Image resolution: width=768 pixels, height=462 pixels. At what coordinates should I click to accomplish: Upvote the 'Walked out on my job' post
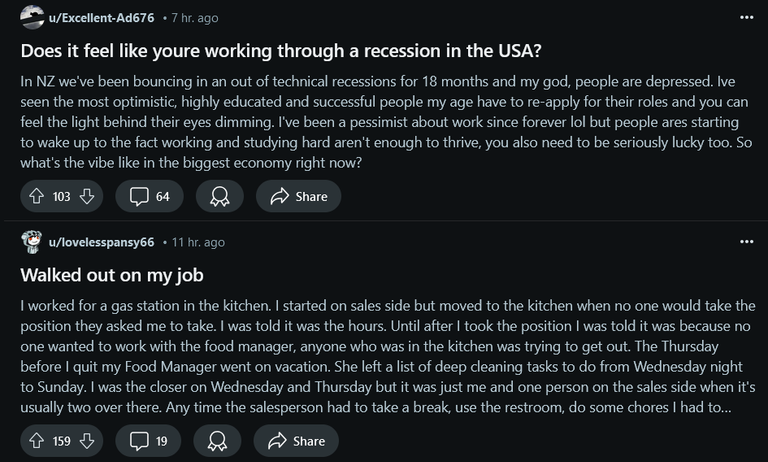click(x=37, y=441)
